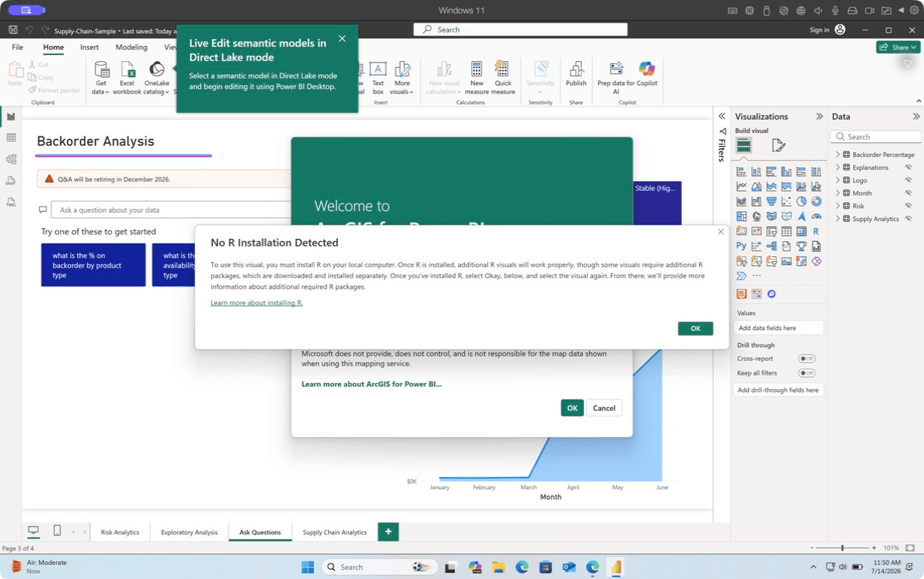
Task: Toggle visibility of Risk table
Action: (908, 206)
